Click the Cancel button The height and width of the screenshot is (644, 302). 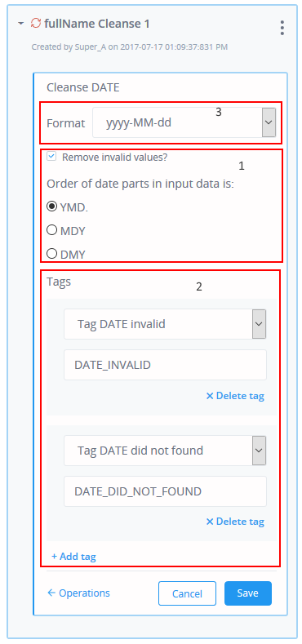(x=188, y=593)
